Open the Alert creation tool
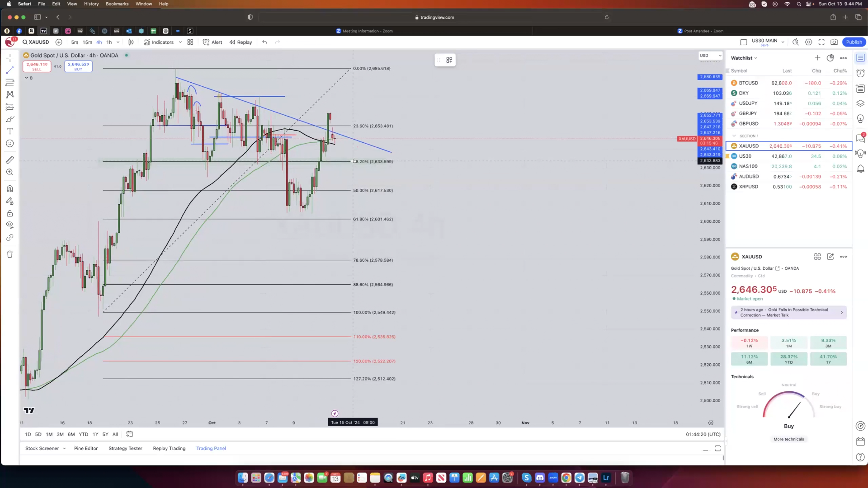The image size is (868, 488). click(212, 42)
